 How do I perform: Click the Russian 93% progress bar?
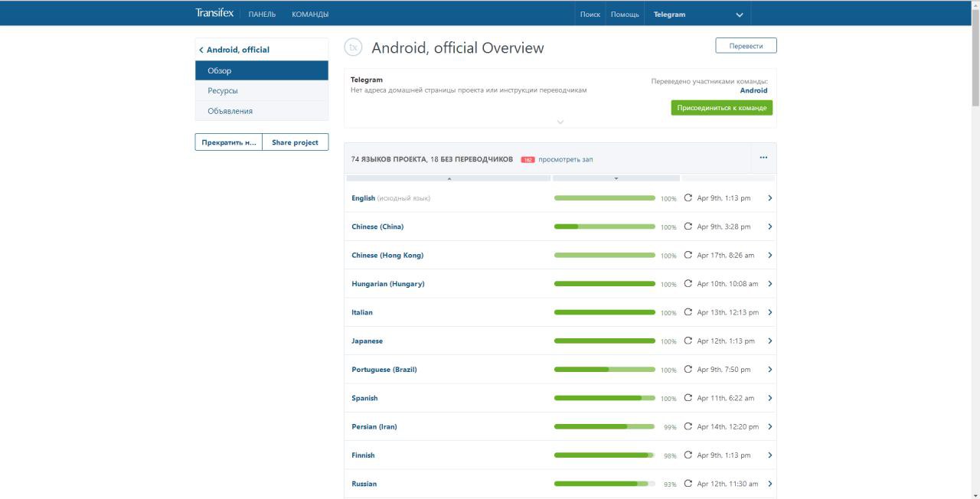coord(605,484)
